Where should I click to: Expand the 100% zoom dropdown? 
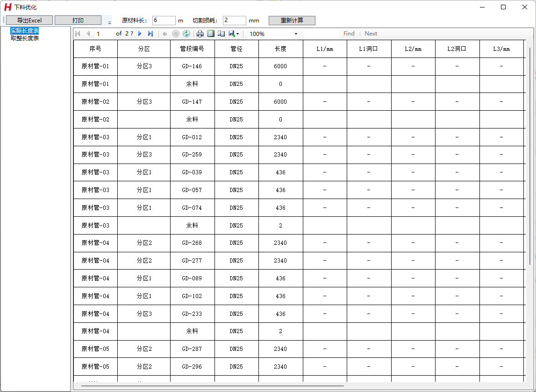click(296, 34)
